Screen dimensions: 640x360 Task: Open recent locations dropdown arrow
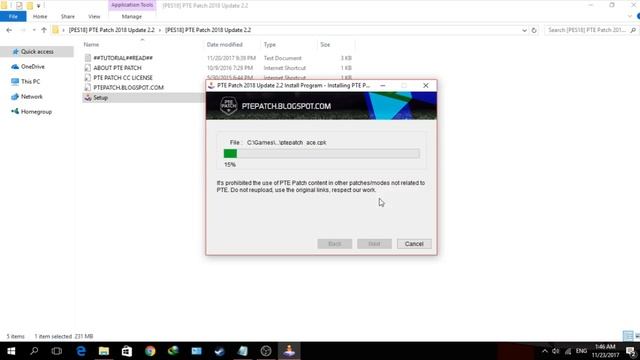[34, 30]
